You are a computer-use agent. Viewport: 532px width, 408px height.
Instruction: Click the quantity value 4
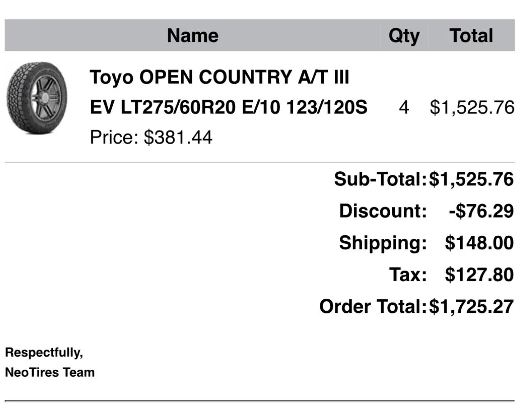coord(404,108)
